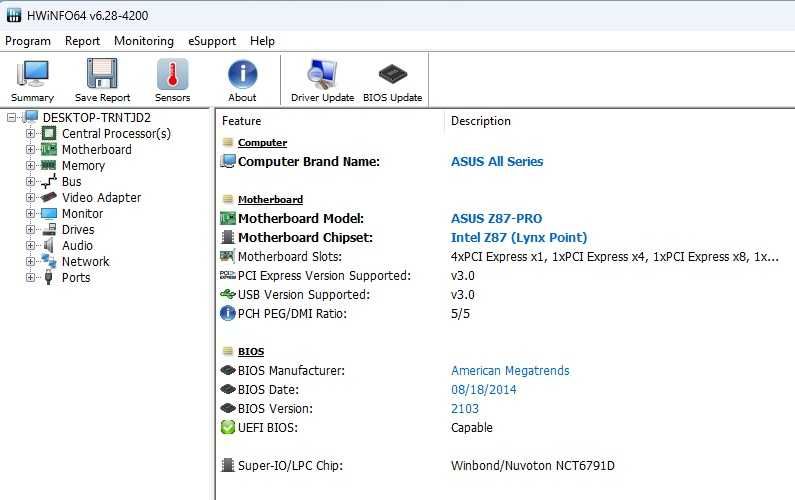Select the Memory module icon in tree

(49, 165)
